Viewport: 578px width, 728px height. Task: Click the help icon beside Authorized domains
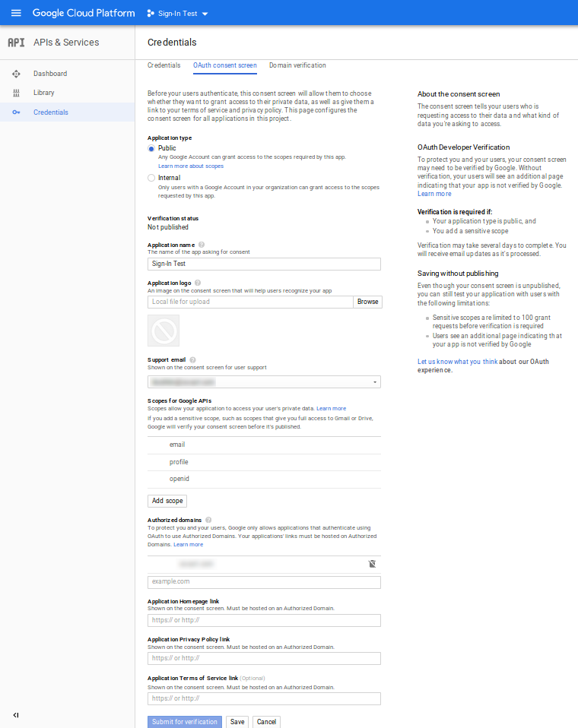(208, 520)
